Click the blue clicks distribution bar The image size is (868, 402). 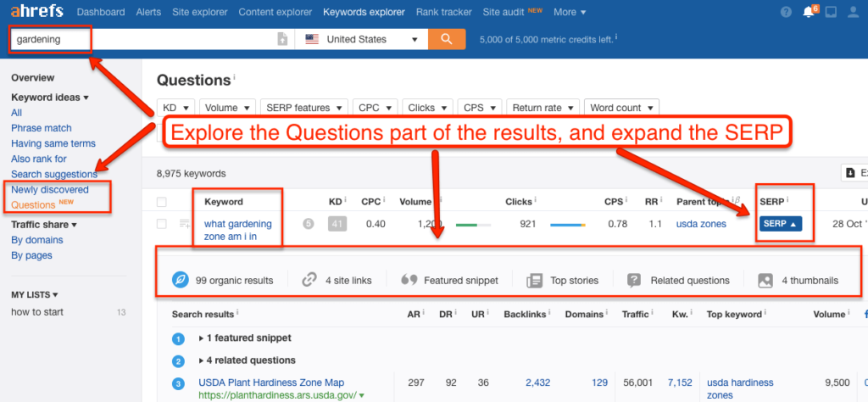[567, 225]
